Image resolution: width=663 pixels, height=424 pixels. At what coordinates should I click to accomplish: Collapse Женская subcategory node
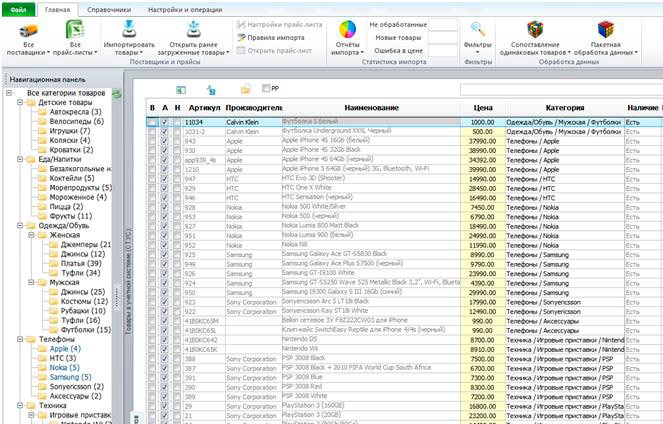[x=31, y=235]
